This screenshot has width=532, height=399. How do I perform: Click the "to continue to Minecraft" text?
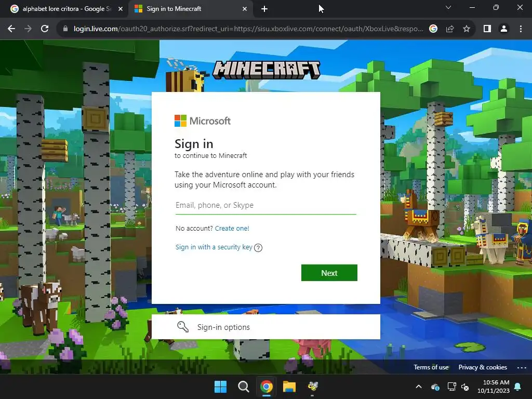coord(211,156)
